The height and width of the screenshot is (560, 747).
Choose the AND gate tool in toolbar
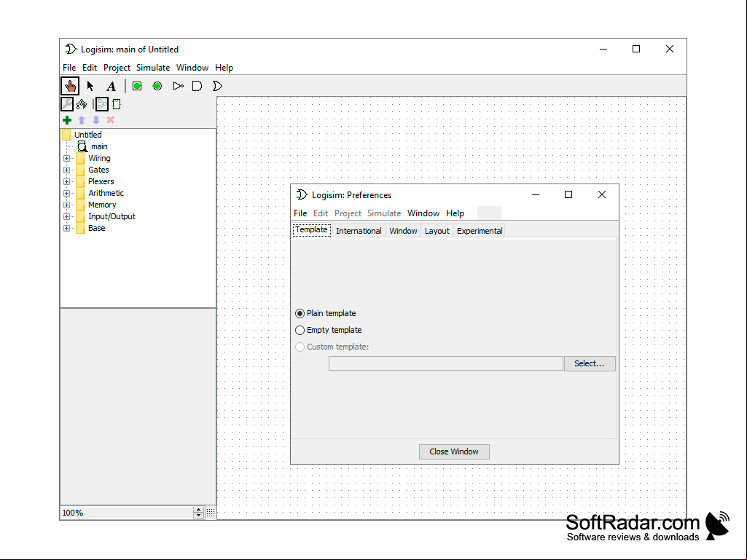(x=197, y=86)
